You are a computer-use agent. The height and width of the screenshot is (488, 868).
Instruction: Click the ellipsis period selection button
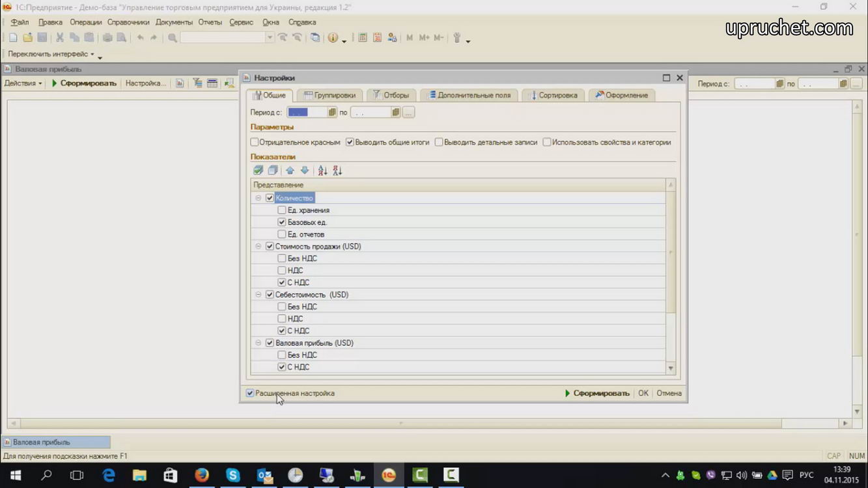click(x=408, y=113)
